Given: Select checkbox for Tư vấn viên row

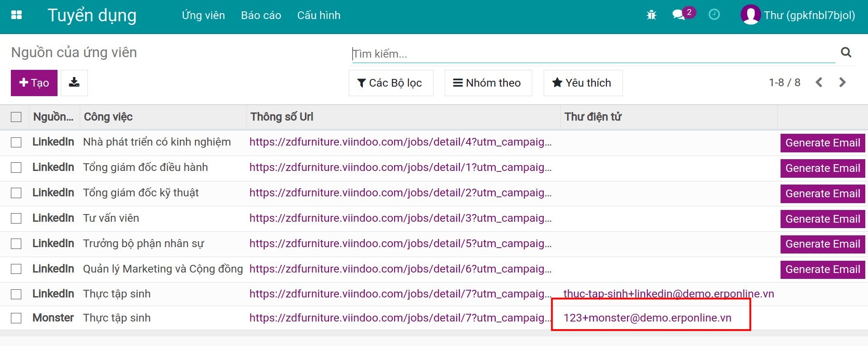Looking at the screenshot, I should point(16,219).
